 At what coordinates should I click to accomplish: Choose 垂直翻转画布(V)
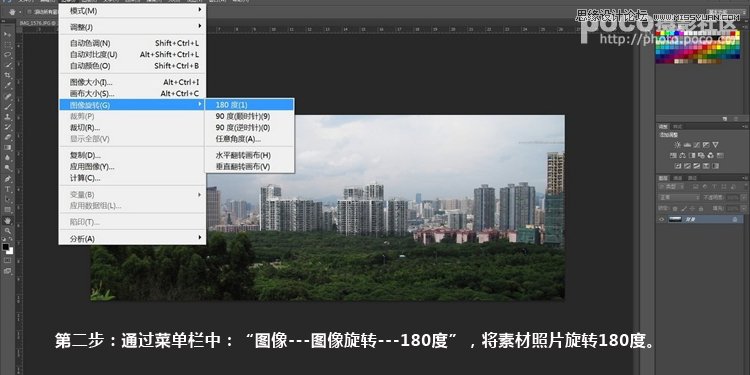click(x=249, y=166)
